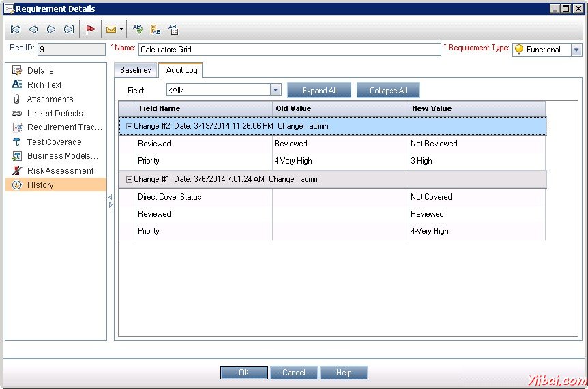Open the Requirement Type dropdown

[576, 50]
